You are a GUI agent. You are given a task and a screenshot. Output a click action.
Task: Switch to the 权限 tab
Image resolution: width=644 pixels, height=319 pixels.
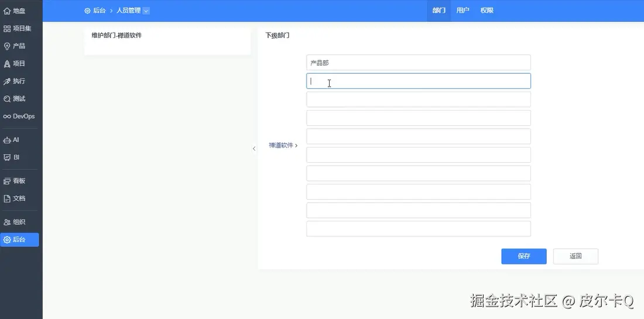[x=487, y=11]
